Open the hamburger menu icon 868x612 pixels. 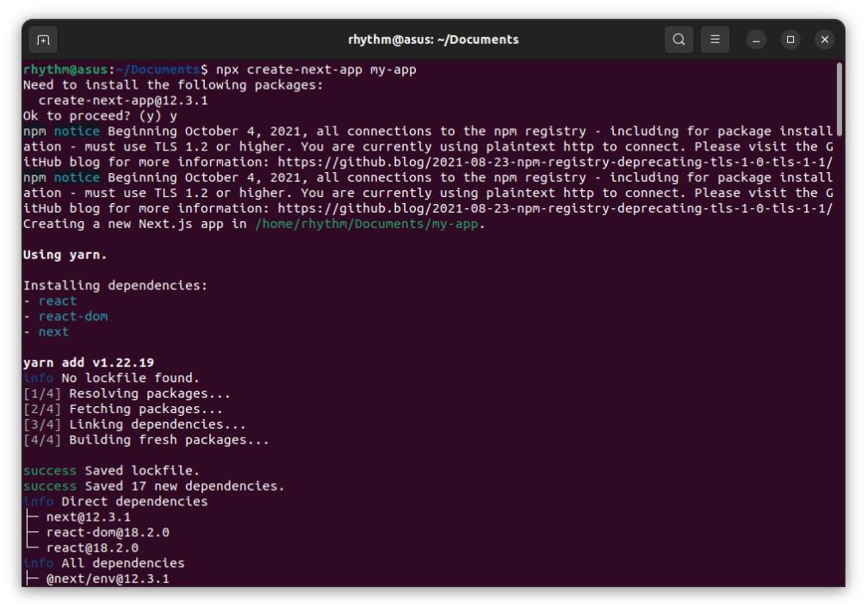coord(716,40)
